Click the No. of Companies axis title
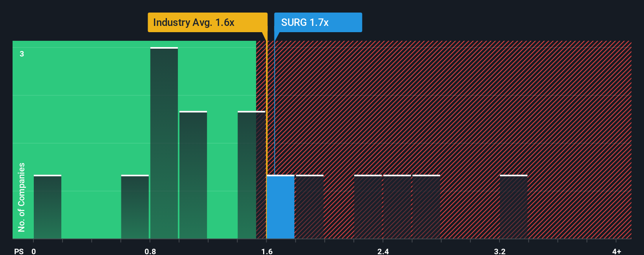644x255 pixels. coord(22,197)
